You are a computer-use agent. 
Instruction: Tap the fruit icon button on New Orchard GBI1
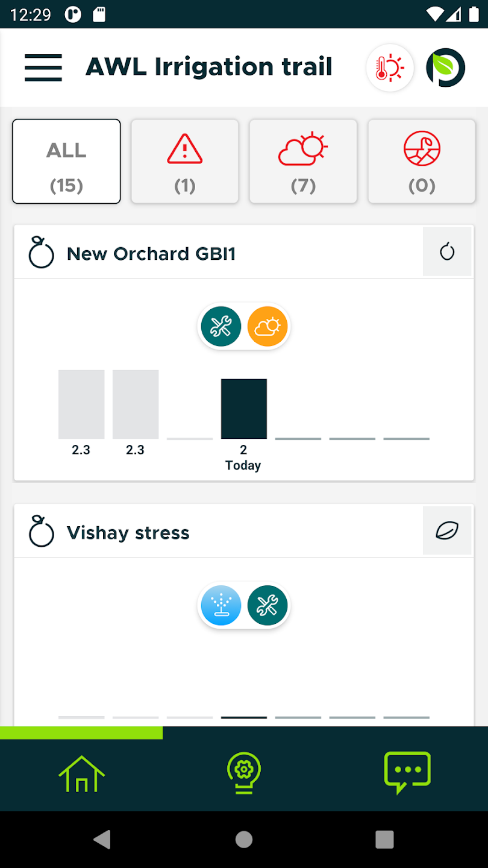click(x=447, y=252)
